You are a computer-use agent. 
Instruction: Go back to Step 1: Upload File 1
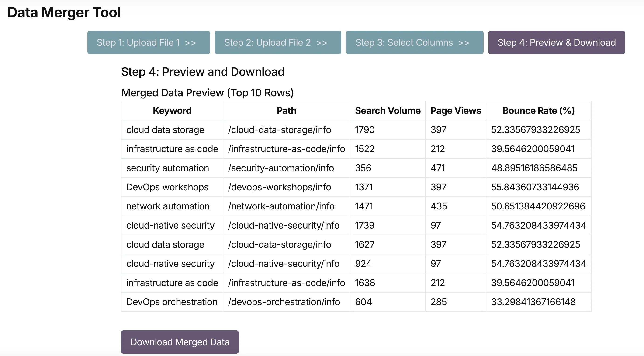(x=149, y=42)
